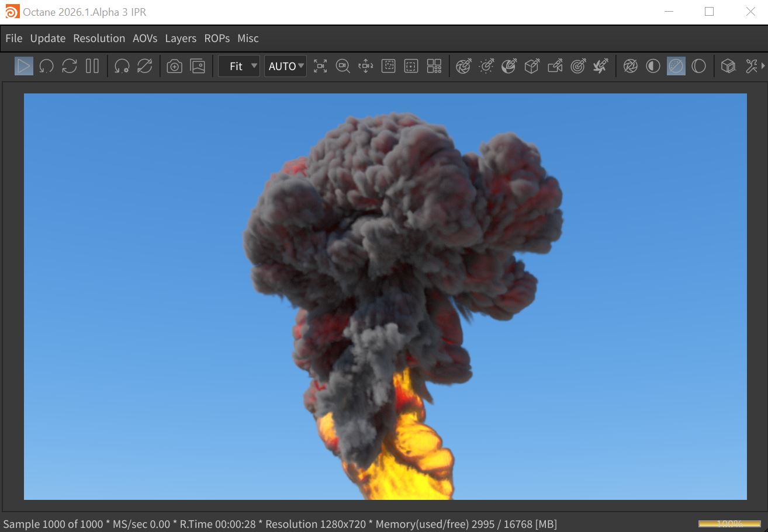Click the render progress bar at 100%
The width and height of the screenshot is (768, 532).
coord(729,524)
